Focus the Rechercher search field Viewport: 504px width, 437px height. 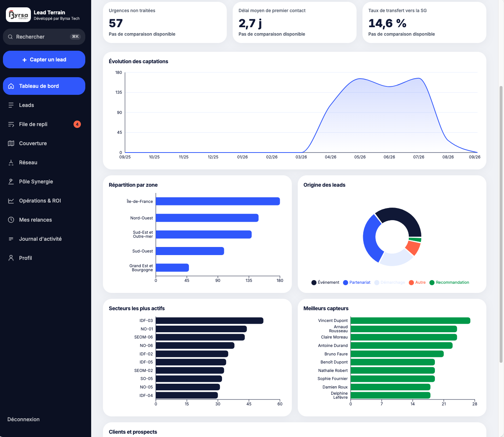pyautogui.click(x=44, y=37)
